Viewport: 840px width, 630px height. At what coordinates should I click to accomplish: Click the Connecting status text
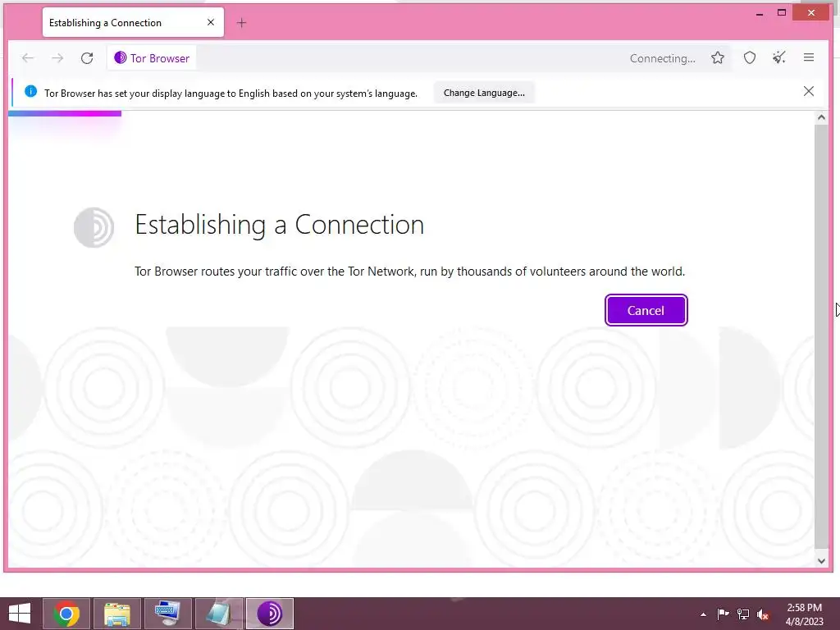662,58
